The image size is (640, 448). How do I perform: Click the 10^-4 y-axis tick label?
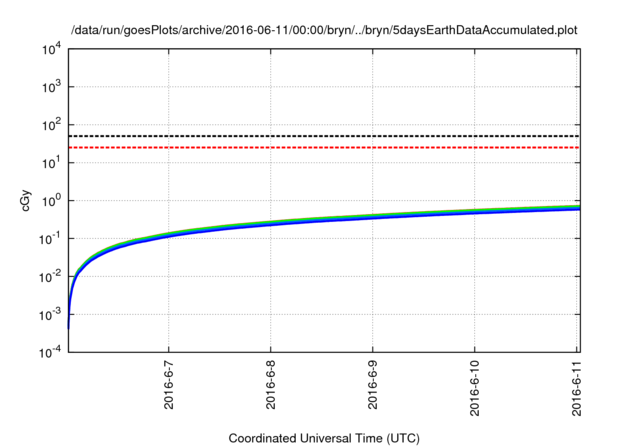click(x=51, y=352)
